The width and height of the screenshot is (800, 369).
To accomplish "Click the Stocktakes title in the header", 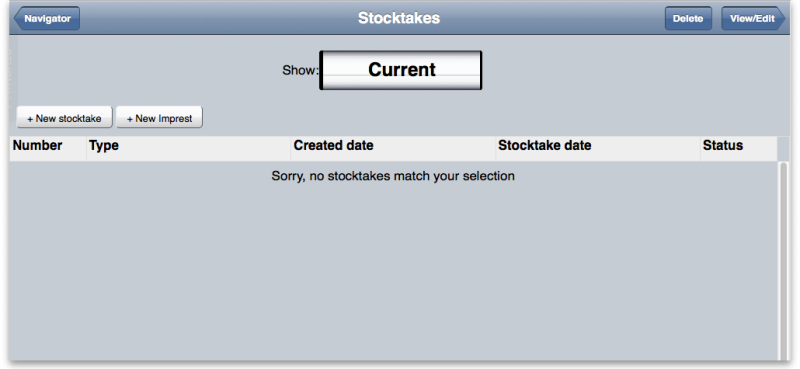I will [399, 18].
